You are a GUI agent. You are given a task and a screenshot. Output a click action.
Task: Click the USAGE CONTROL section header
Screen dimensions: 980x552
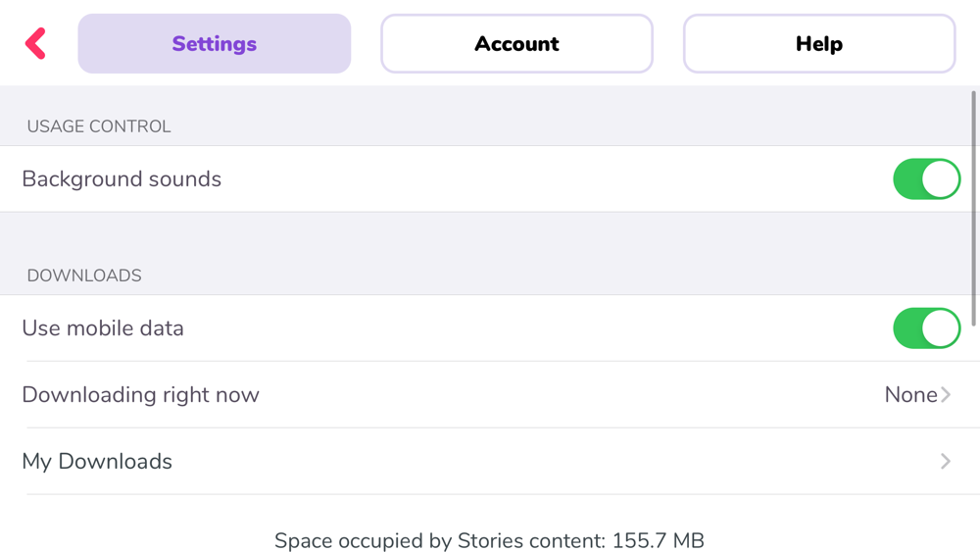tap(99, 126)
